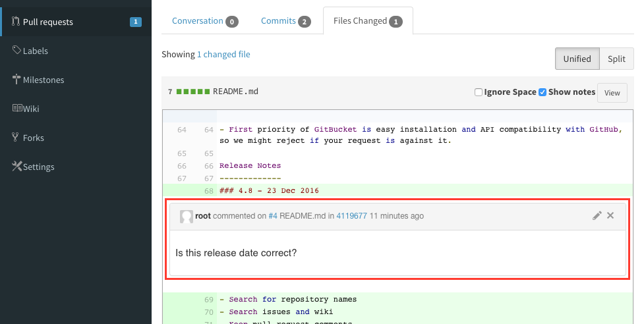Click the comment text 'Is this release date correct?'

pos(236,253)
